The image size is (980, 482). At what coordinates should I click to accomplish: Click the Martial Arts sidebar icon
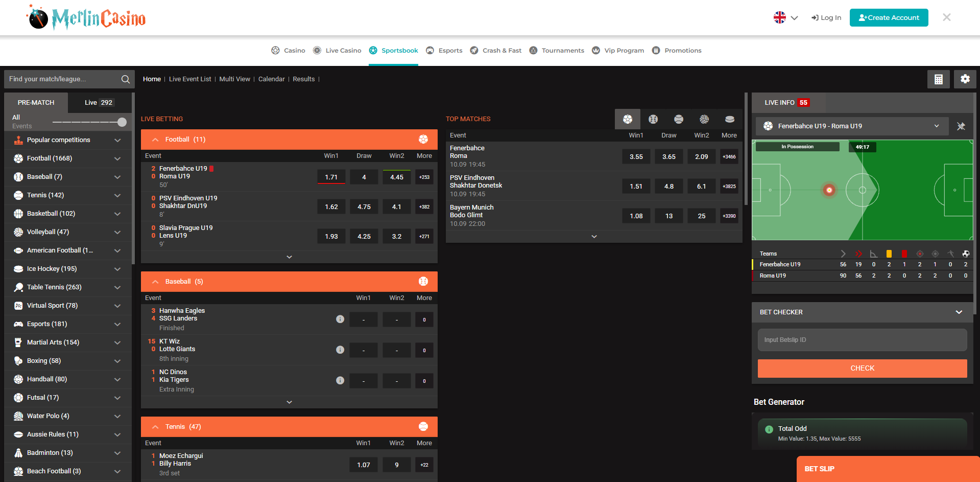point(18,342)
